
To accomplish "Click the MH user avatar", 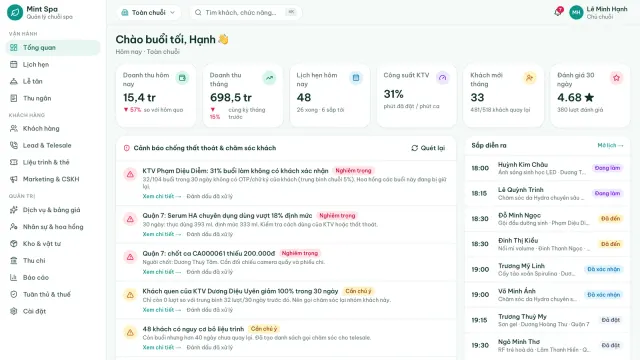I will click(x=576, y=12).
